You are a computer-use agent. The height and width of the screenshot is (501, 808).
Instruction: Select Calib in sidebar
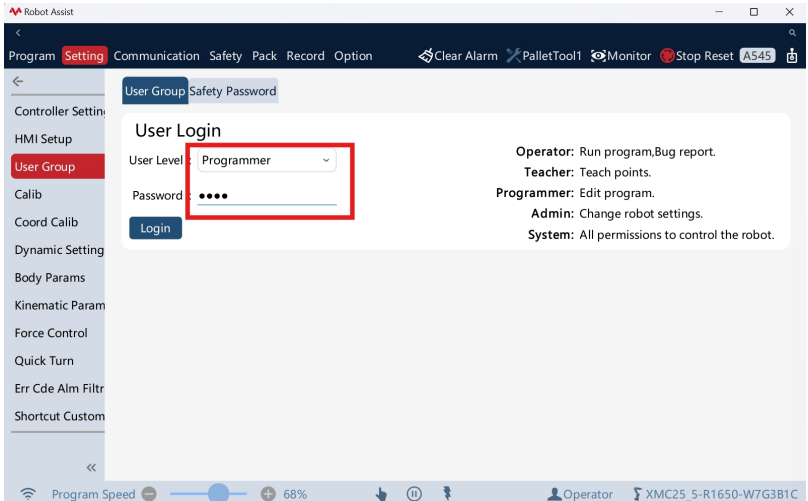(58, 194)
